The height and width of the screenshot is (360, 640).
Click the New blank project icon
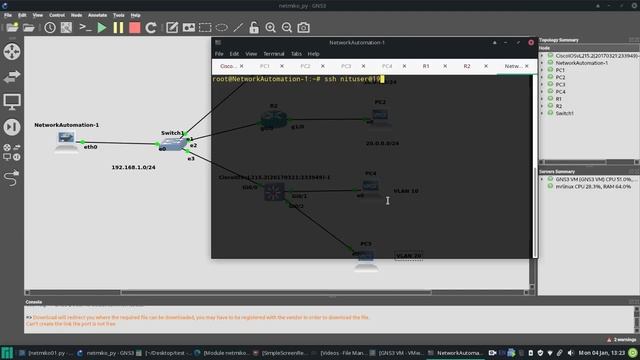click(x=12, y=27)
